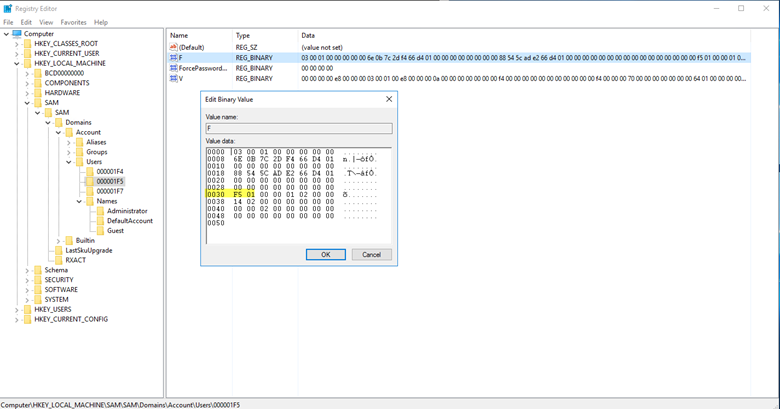The width and height of the screenshot is (780, 409).
Task: Click the LastSkuUpgrade folder icon
Action: pyautogui.click(x=59, y=250)
